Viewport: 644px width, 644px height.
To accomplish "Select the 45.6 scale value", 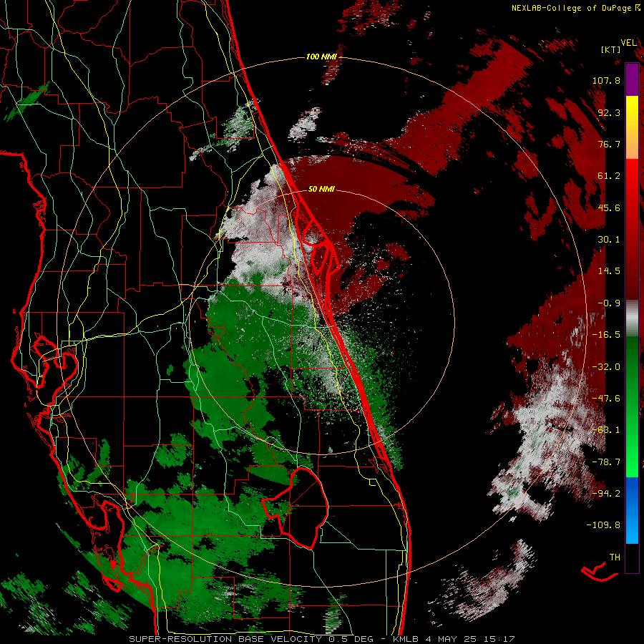I will [x=609, y=208].
